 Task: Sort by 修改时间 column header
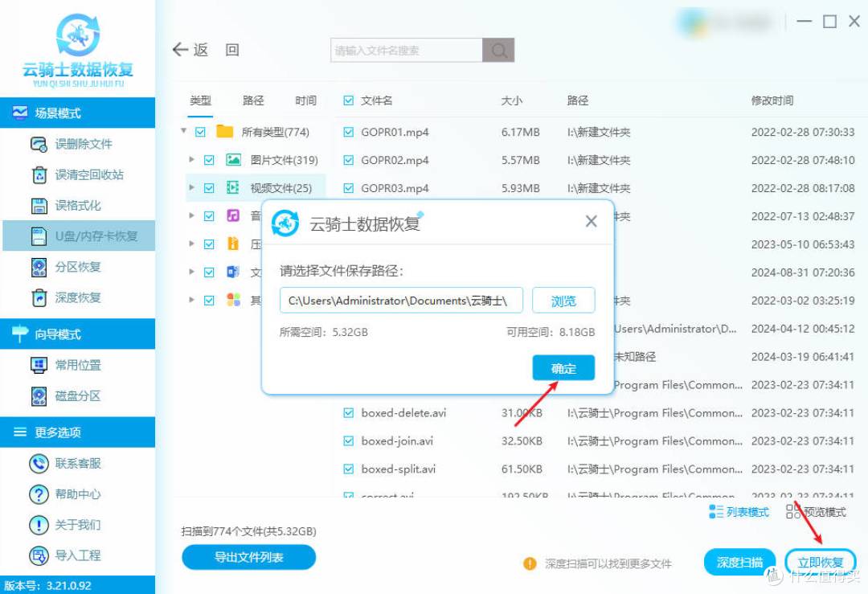[772, 100]
